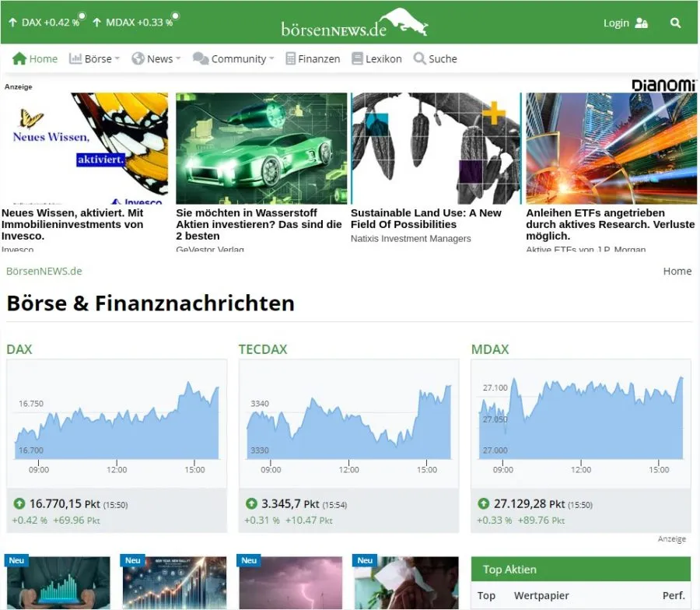Screen dimensions: 700x610
Task: Click the Login link in header
Action: [x=616, y=23]
